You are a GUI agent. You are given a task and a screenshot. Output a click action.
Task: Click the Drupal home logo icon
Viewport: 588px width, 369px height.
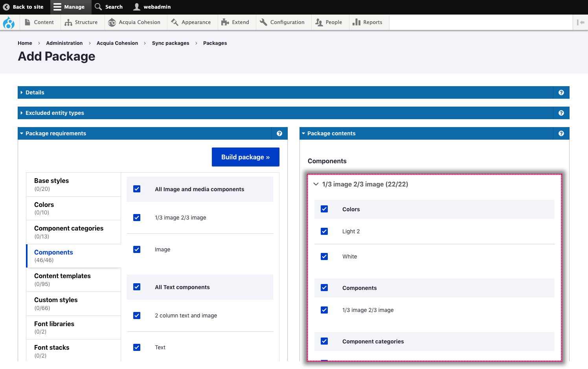coord(9,22)
